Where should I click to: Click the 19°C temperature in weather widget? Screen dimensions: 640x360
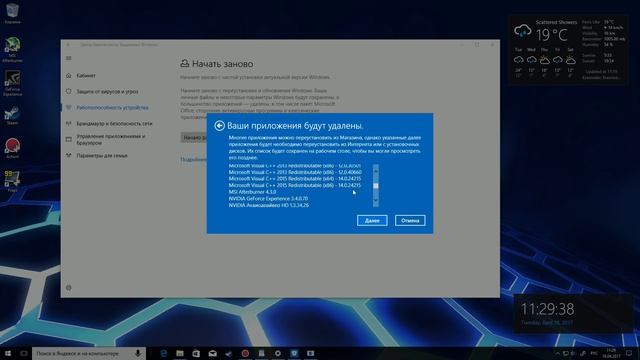click(552, 35)
